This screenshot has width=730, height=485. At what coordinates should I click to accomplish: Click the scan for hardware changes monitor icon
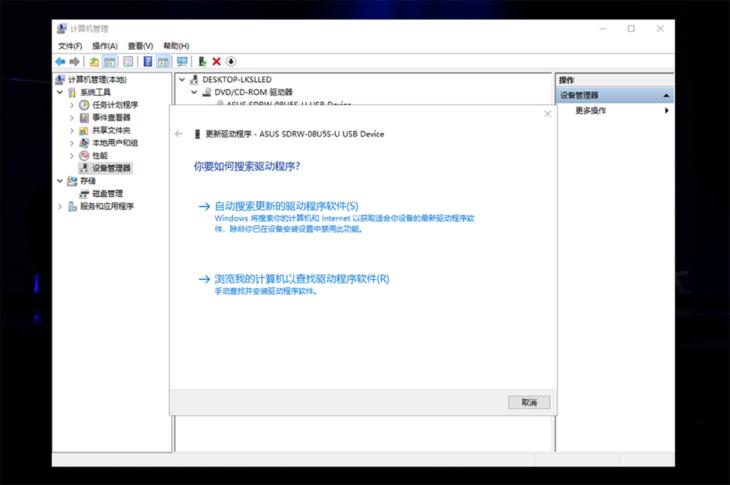click(x=182, y=62)
